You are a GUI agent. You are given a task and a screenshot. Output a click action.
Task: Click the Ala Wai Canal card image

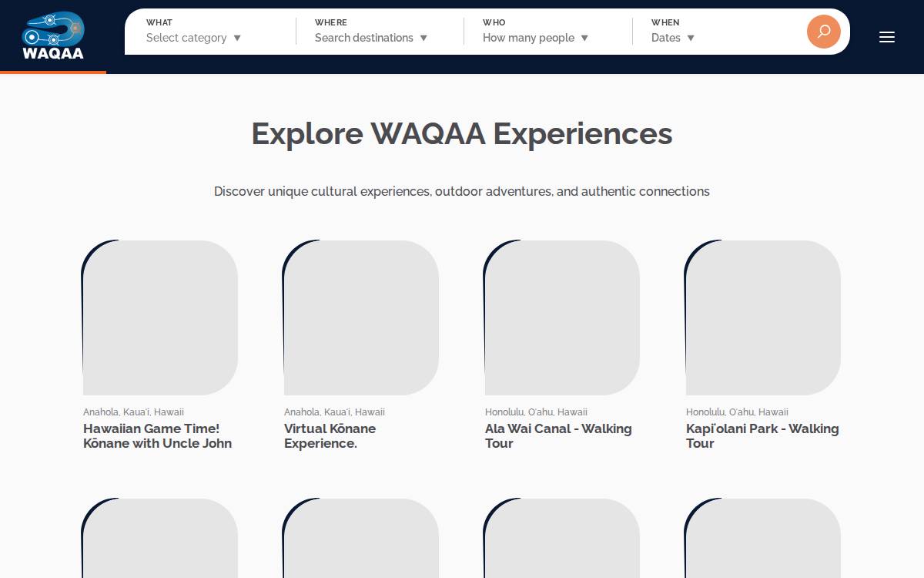click(x=562, y=318)
